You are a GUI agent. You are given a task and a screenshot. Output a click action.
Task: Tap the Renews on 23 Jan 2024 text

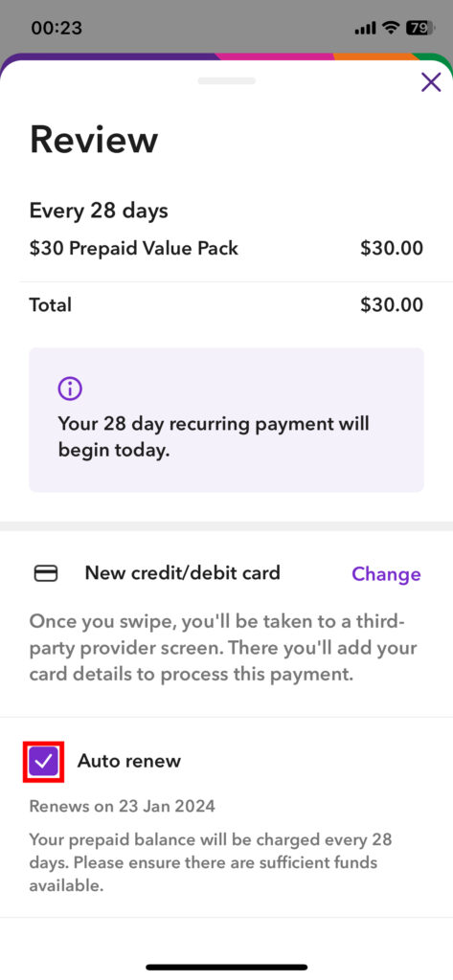[x=122, y=806]
